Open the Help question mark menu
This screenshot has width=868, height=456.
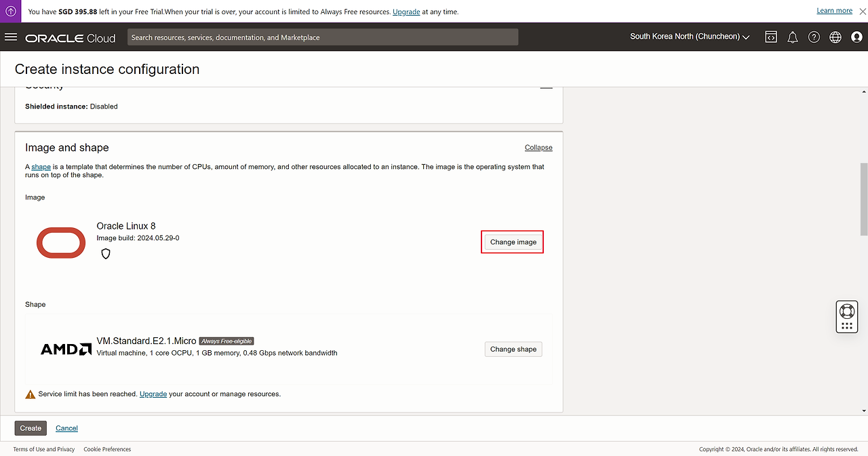pos(814,37)
